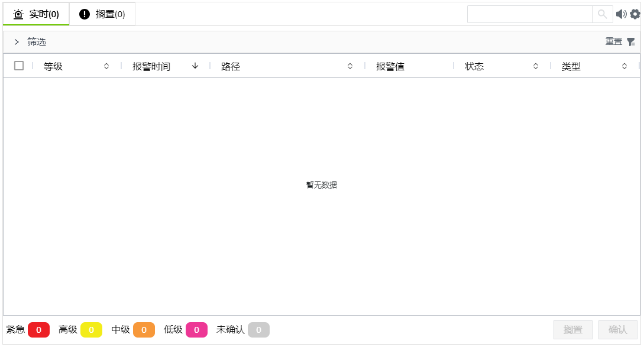Expand the 筛选 filter panel chevron
The width and height of the screenshot is (644, 347).
click(17, 42)
